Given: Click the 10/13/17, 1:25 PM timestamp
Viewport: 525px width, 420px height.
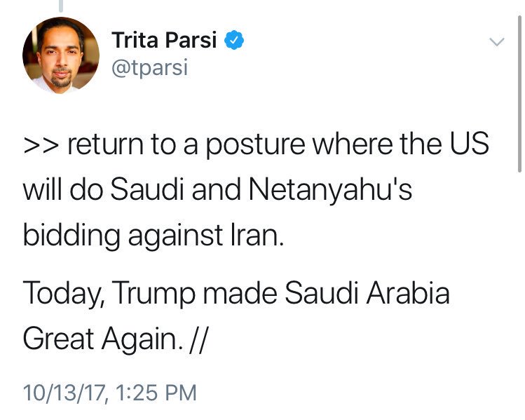Looking at the screenshot, I should pos(109,393).
